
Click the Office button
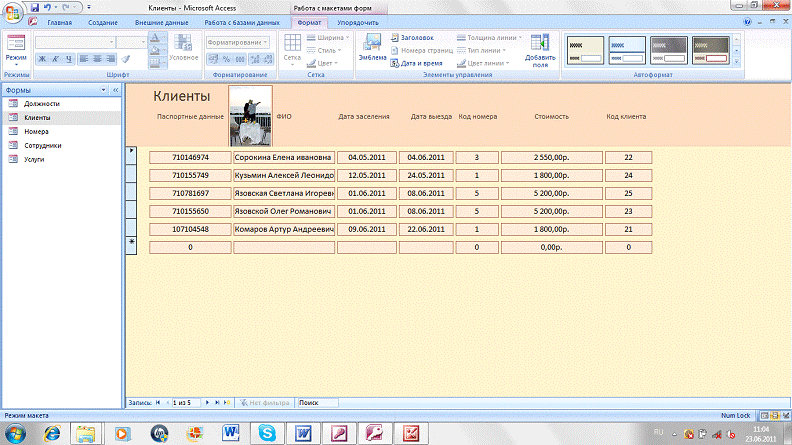(12, 12)
